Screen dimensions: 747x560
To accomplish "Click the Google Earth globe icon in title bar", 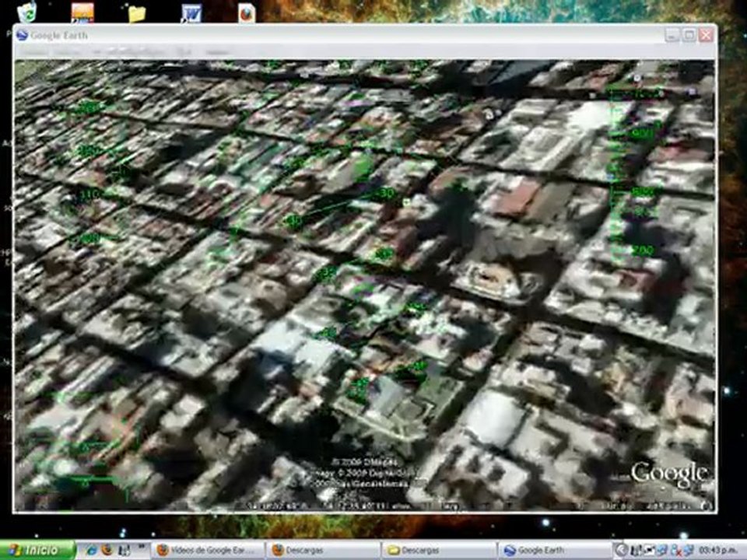I will 22,35.
